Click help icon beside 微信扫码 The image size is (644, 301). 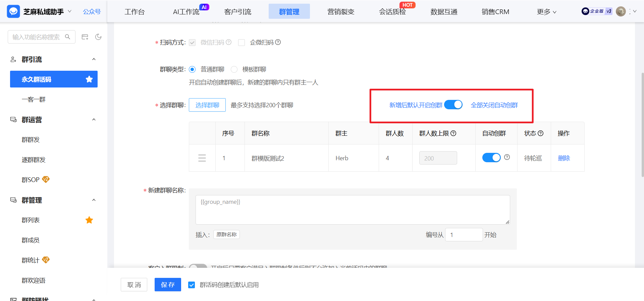pos(229,42)
